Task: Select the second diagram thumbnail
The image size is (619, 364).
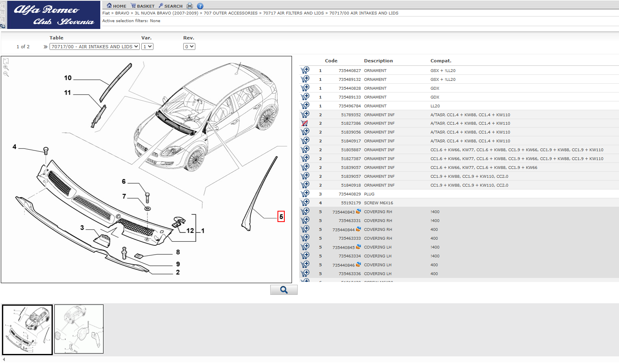Action: [x=79, y=329]
